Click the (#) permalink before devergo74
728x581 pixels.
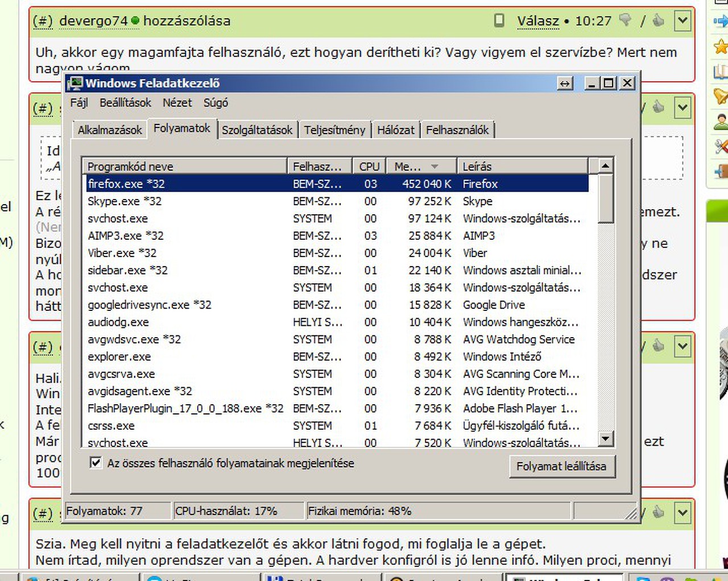[43, 21]
